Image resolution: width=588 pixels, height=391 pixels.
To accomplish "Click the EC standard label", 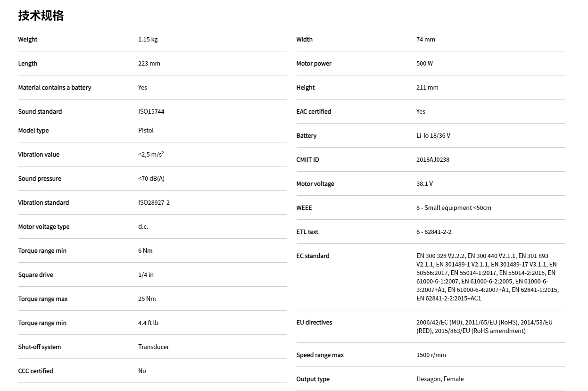I will point(313,256).
